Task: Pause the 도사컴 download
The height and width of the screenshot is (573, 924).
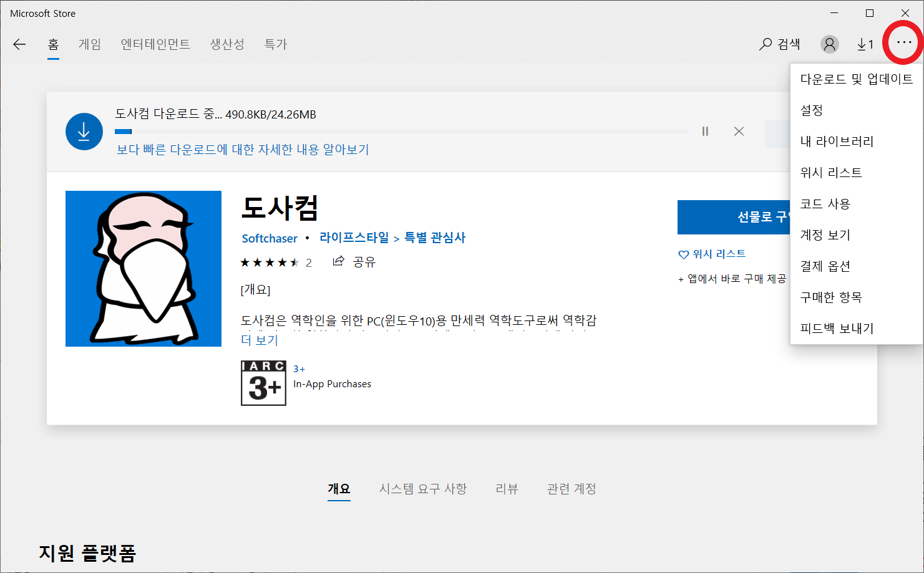Action: pyautogui.click(x=705, y=131)
